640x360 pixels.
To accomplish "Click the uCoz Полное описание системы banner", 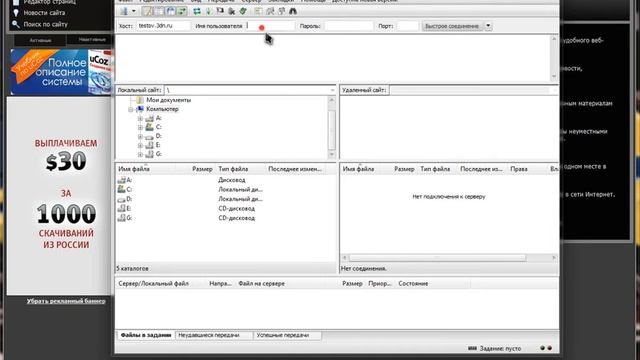I will [x=61, y=72].
